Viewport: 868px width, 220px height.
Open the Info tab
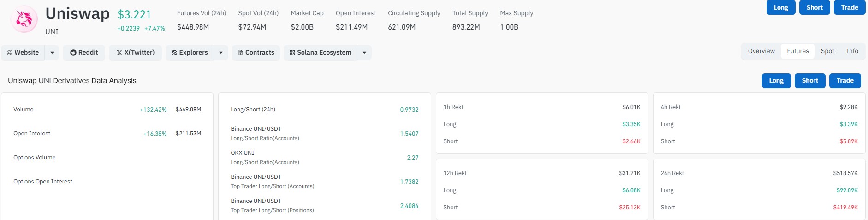852,51
